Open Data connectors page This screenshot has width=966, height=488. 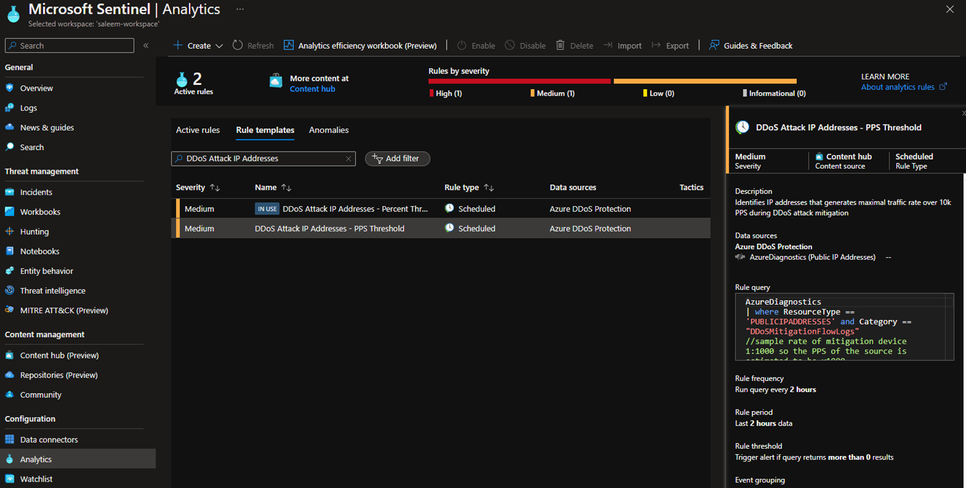point(49,440)
